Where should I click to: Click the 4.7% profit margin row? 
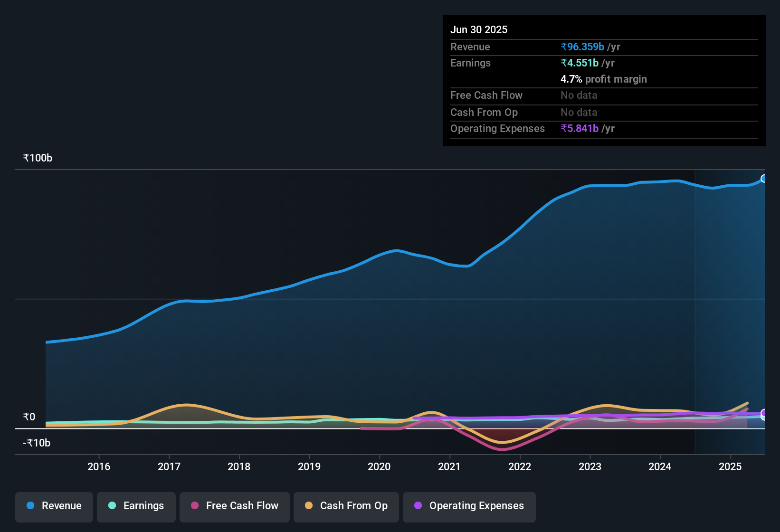tap(604, 79)
